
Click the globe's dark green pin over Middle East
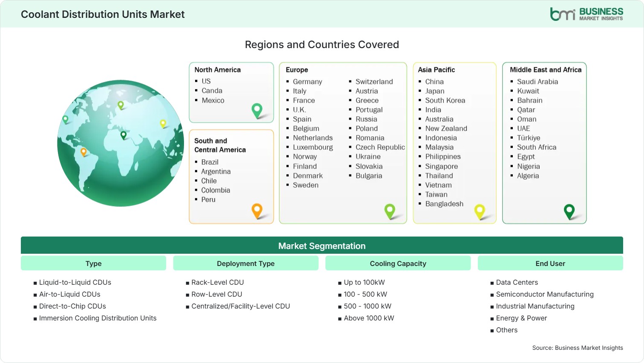tap(124, 135)
